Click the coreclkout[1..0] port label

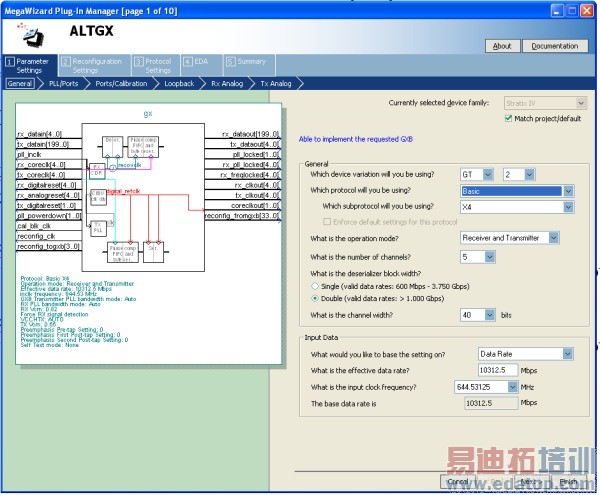point(255,206)
